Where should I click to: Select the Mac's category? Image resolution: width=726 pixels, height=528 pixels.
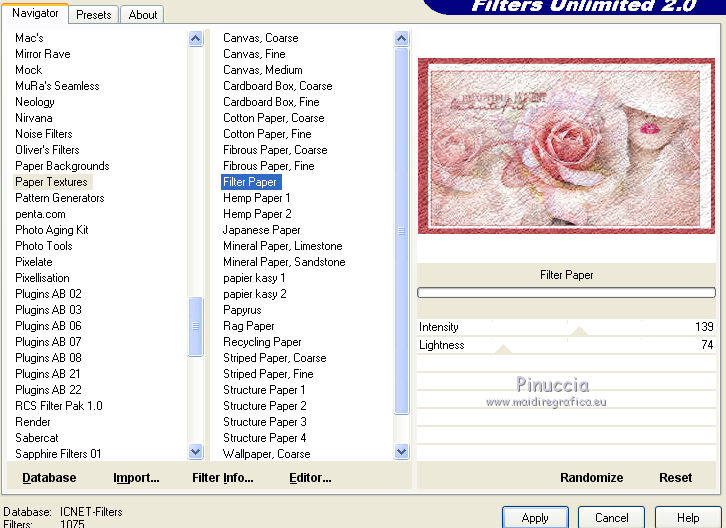pyautogui.click(x=29, y=38)
